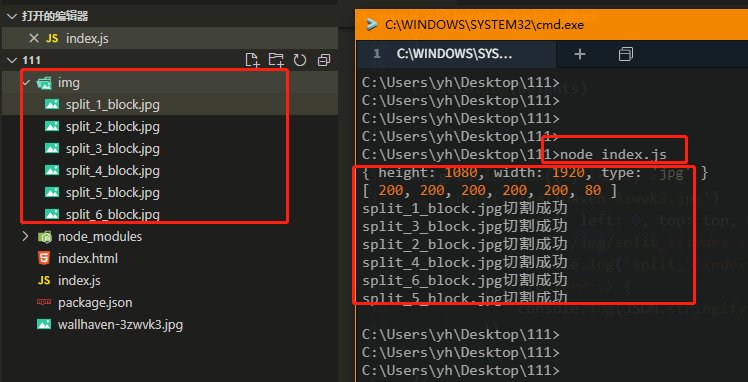Open index.js in the 111 file tree
The image size is (748, 382).
coord(79,280)
